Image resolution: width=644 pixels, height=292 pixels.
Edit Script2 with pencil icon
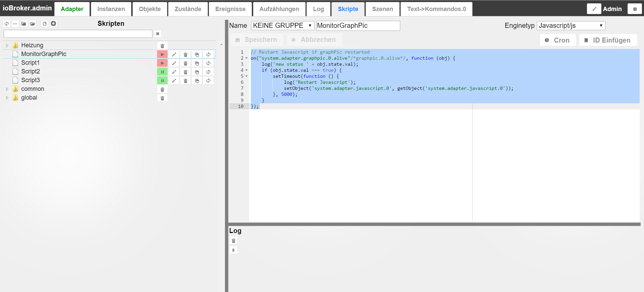point(174,72)
